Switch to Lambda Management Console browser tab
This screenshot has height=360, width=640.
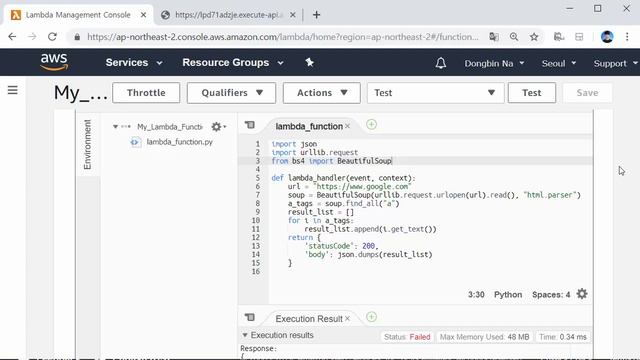(78, 15)
